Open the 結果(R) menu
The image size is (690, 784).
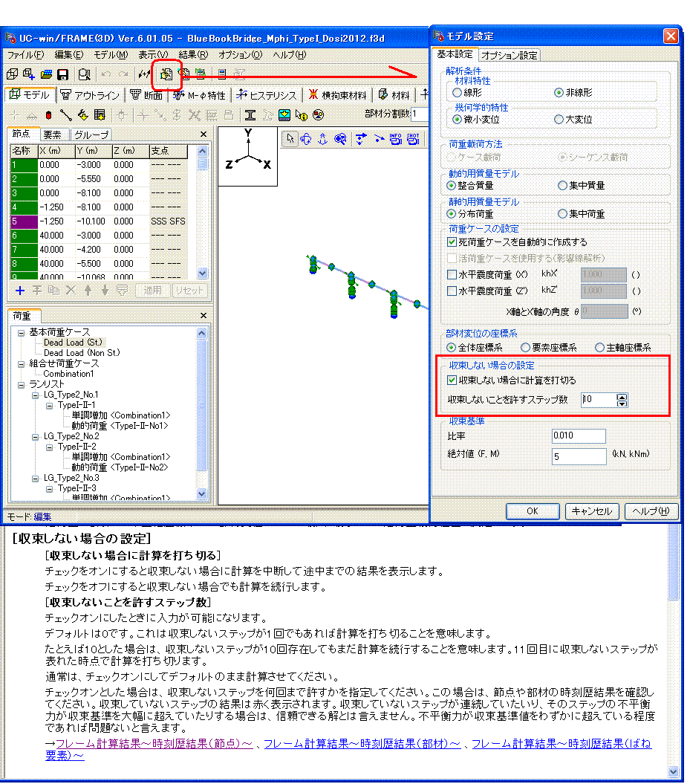pyautogui.click(x=193, y=54)
